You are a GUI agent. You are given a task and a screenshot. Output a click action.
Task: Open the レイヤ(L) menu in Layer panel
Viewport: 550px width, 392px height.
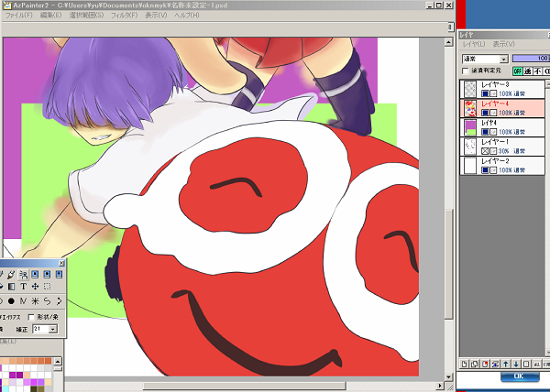click(x=474, y=44)
